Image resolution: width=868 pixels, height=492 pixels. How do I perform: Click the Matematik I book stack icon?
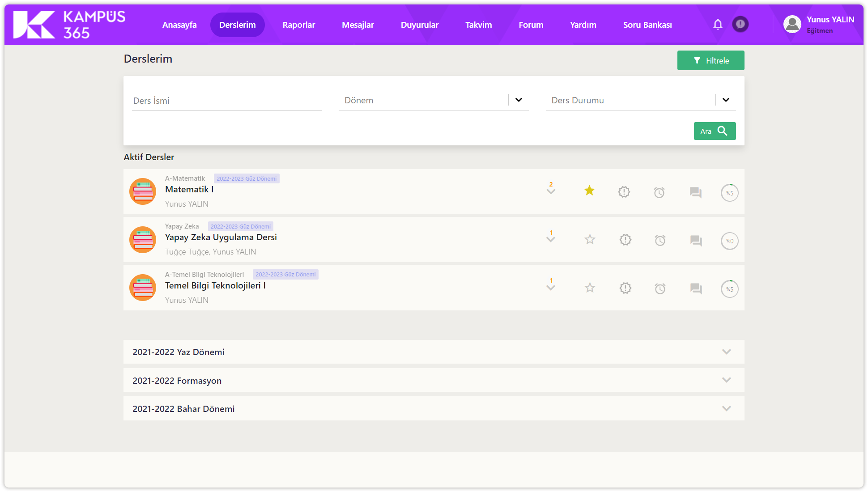143,191
